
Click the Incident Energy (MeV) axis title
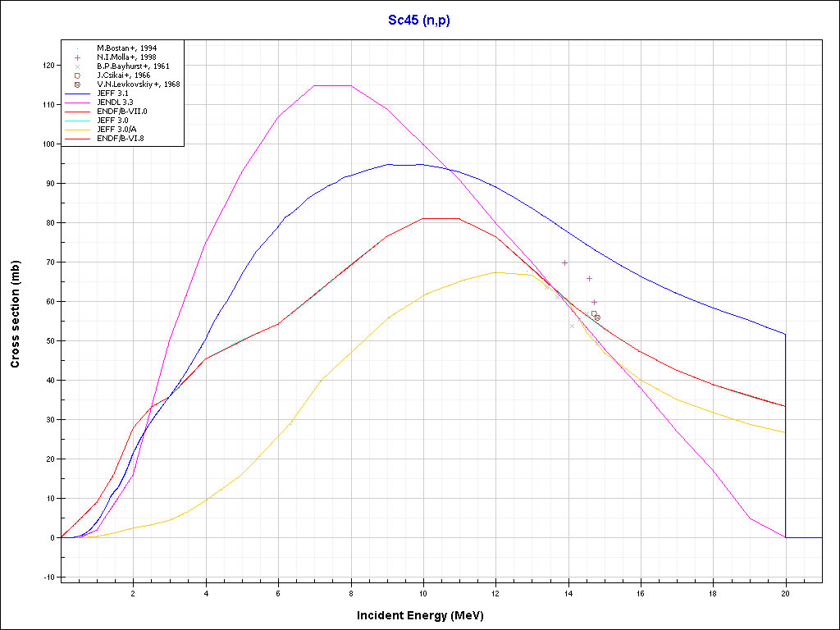tap(426, 615)
